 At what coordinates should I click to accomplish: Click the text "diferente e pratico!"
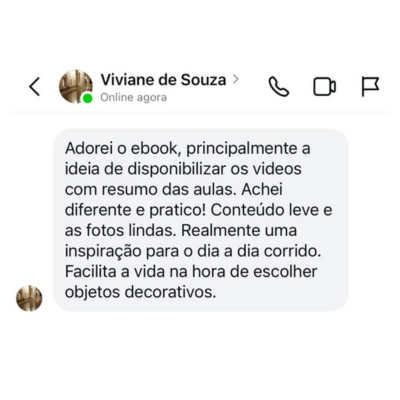click(135, 210)
